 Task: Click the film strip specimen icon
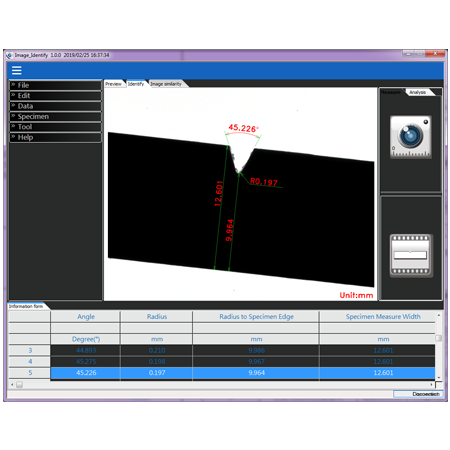pyautogui.click(x=411, y=256)
